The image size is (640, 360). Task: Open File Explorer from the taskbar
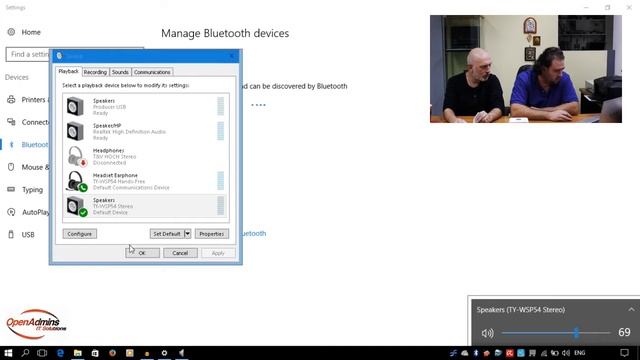(x=78, y=353)
